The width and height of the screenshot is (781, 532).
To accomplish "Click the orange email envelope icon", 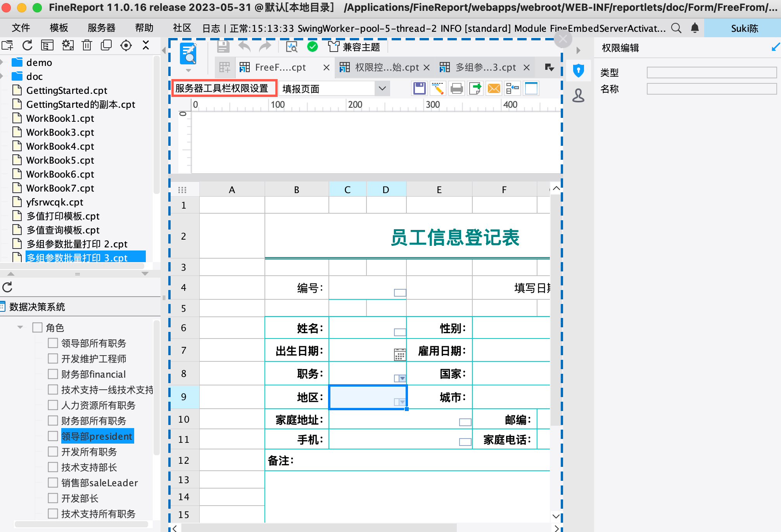I will tap(494, 89).
